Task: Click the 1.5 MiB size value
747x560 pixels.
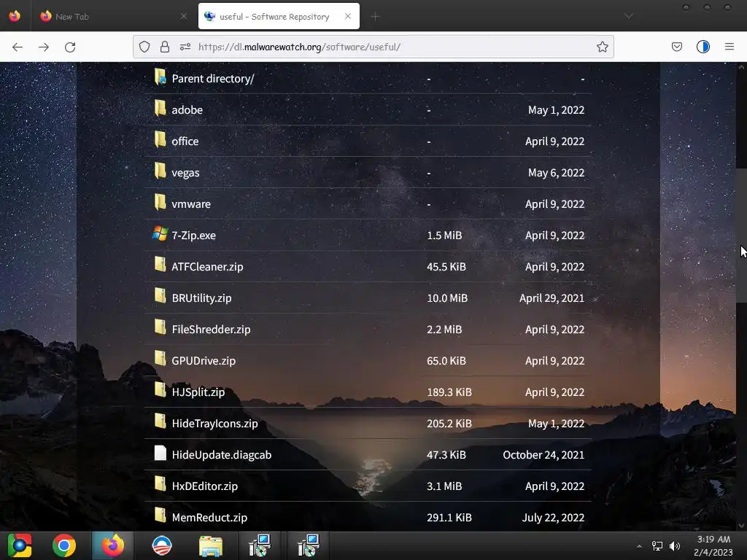Action: coord(444,236)
